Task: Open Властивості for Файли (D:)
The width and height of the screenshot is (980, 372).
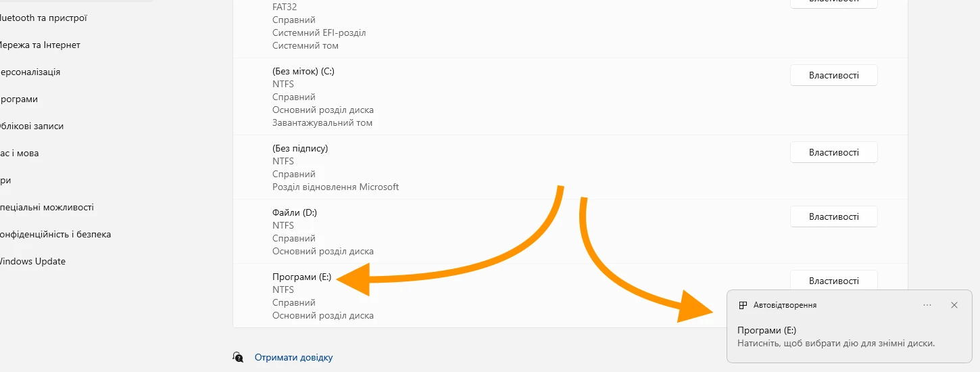Action: pyautogui.click(x=834, y=216)
